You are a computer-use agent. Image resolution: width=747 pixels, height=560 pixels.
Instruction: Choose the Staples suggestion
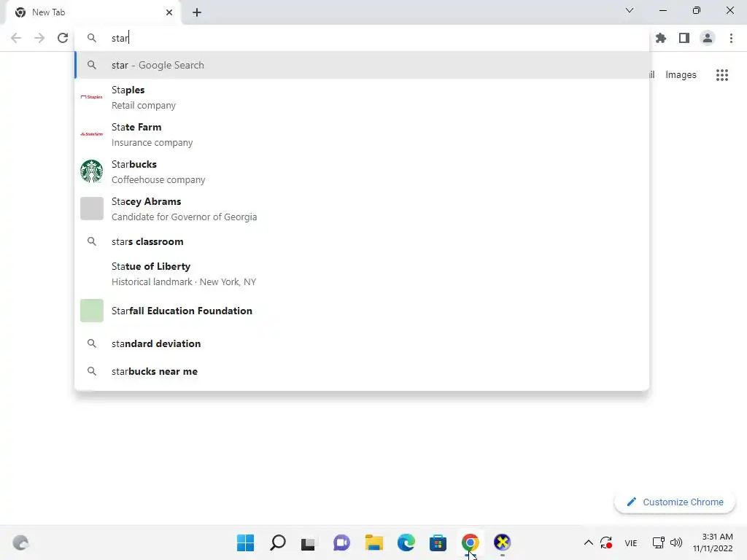click(x=362, y=97)
